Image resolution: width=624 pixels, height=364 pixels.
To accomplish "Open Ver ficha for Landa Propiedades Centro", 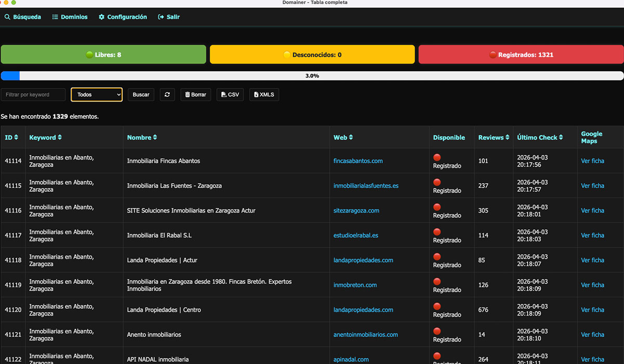I will pos(592,309).
